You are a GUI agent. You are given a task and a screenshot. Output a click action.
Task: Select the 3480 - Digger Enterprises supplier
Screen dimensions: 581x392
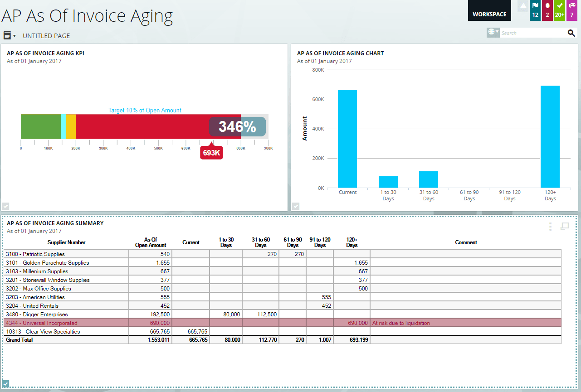[x=37, y=315]
